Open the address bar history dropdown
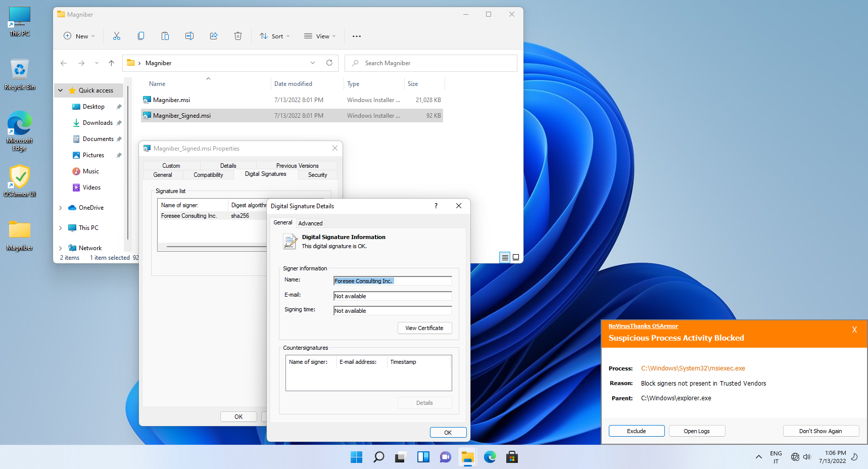Screen dimensions: 868x469 pyautogui.click(x=313, y=63)
